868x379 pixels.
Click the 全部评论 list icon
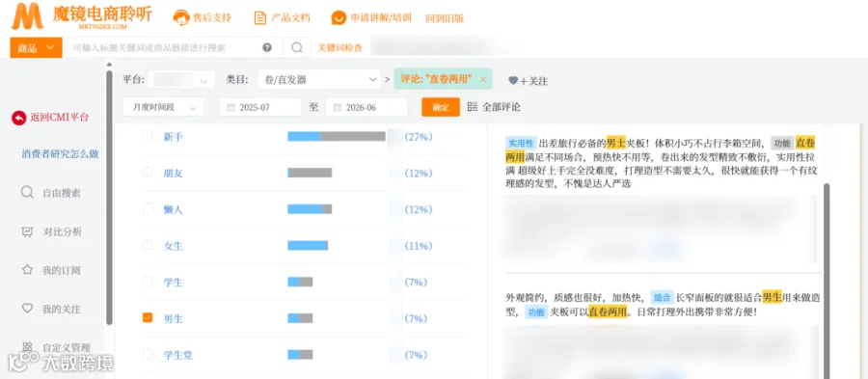[x=473, y=107]
